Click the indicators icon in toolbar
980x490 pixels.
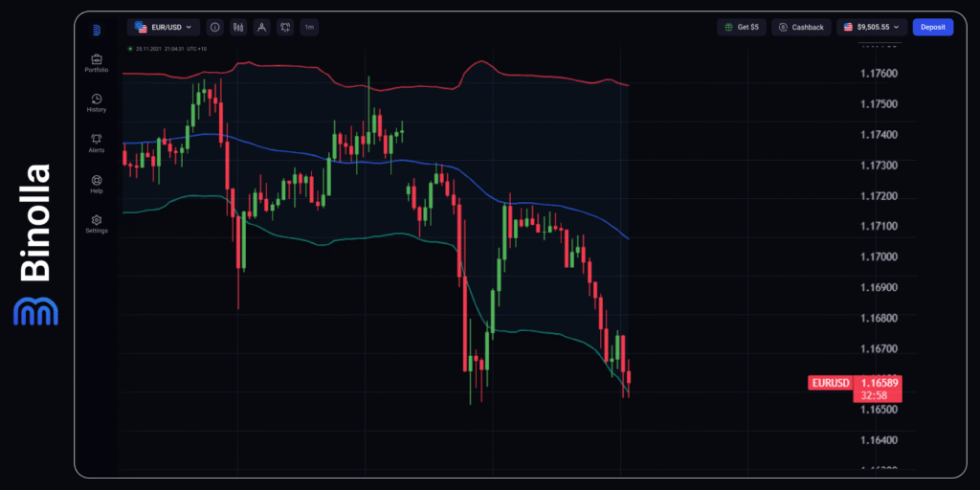click(x=285, y=28)
